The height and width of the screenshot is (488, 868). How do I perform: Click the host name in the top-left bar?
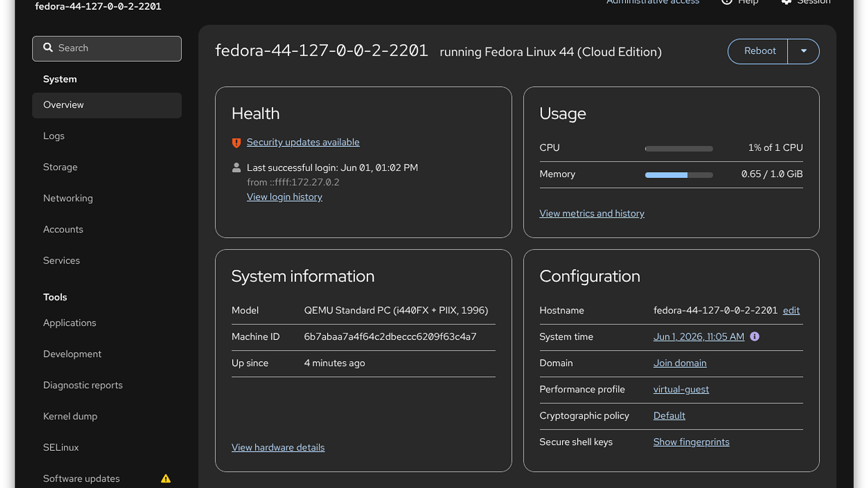(x=98, y=7)
